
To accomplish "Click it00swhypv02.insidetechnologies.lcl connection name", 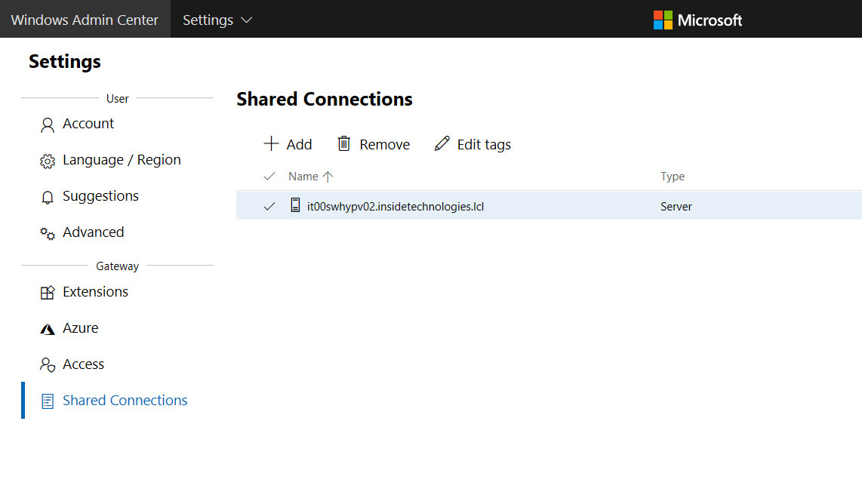I will (x=396, y=207).
